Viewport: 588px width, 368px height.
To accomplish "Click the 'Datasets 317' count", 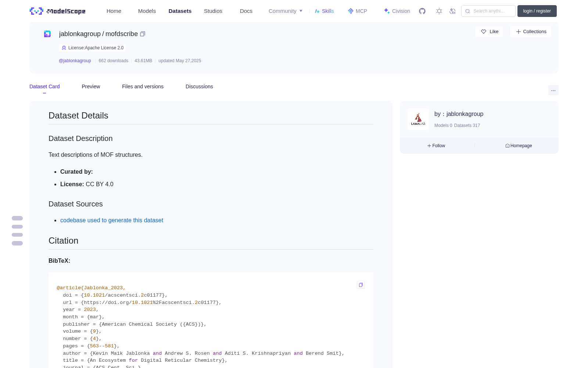I will click(467, 125).
